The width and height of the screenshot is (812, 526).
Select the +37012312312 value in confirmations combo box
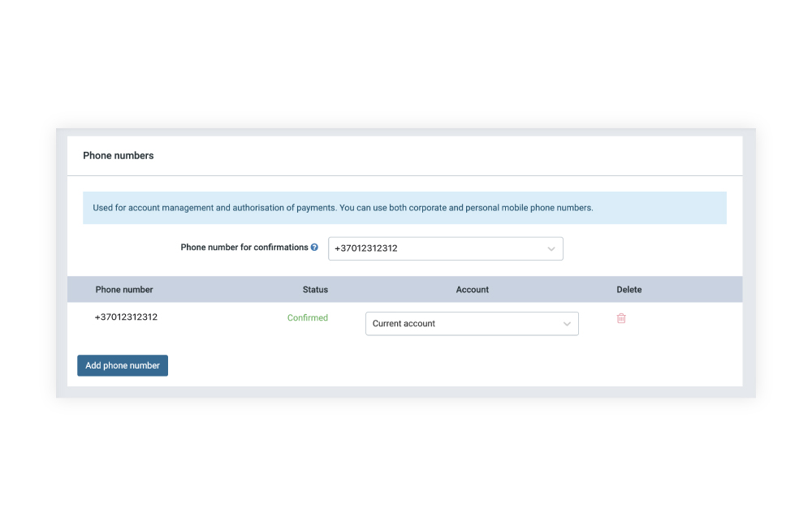point(366,248)
